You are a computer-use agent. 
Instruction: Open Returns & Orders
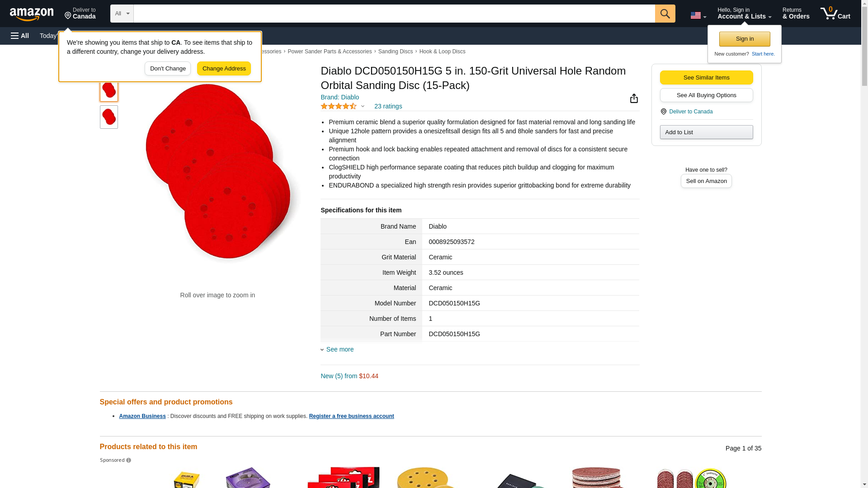point(796,14)
